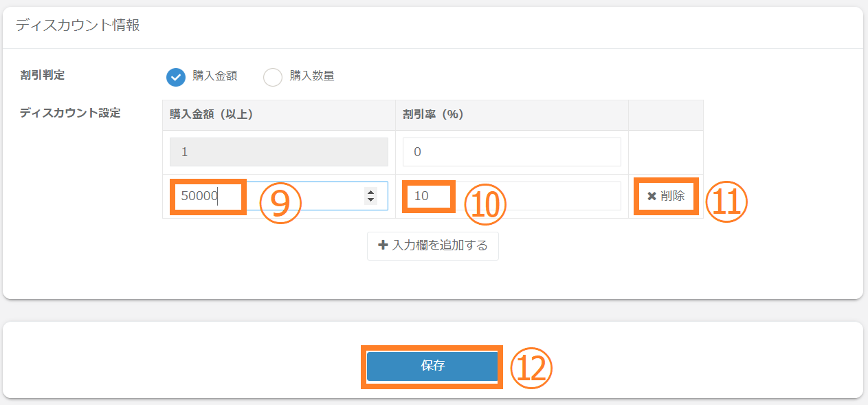Viewport: 868px width, 405px height.
Task: Click the ディスカウント設定 row label
Action: [x=70, y=113]
